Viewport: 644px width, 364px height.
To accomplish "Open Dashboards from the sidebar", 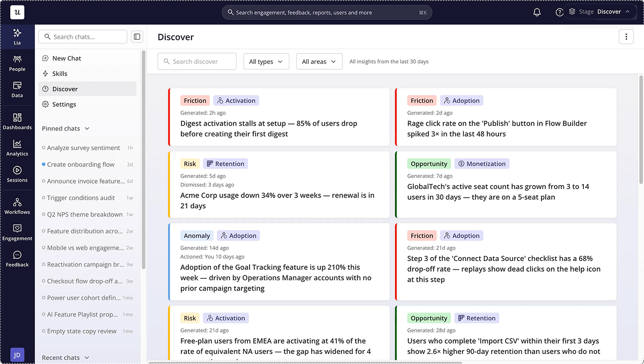I will click(x=17, y=121).
